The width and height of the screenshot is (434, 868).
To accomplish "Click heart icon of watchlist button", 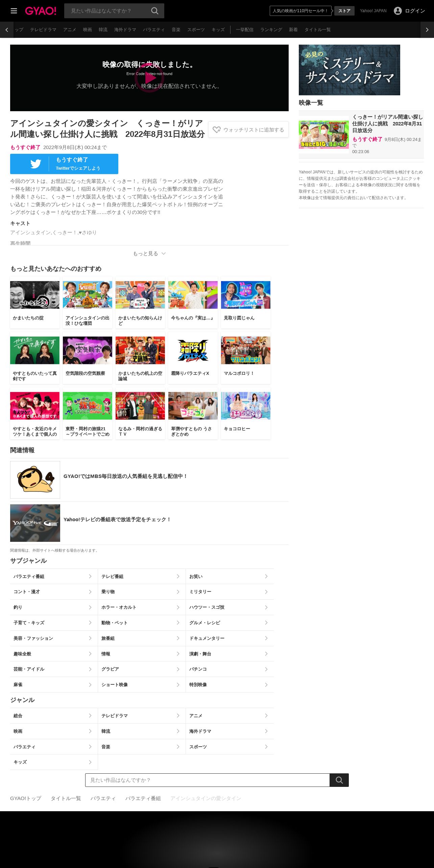I will (217, 129).
